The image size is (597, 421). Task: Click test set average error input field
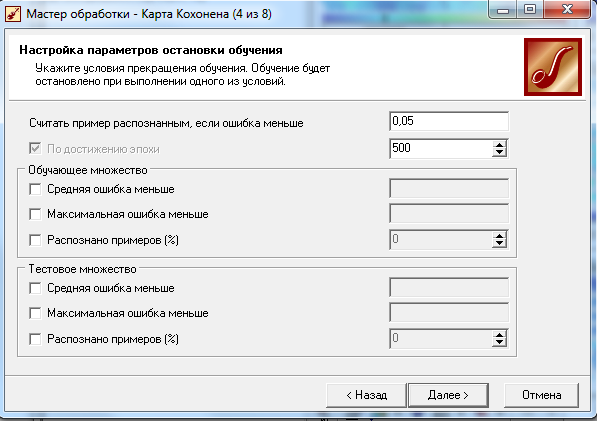[449, 287]
